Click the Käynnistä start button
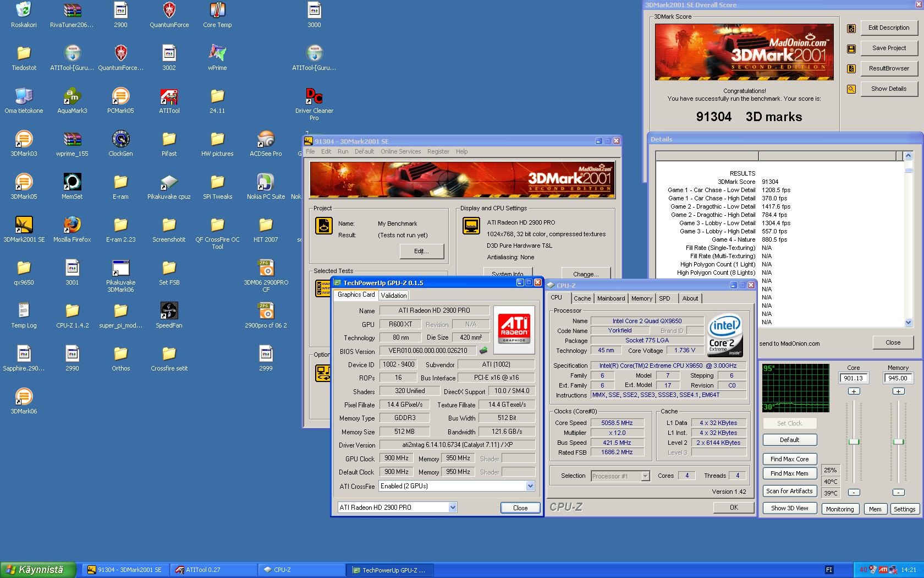Screen dimensions: 924x578 [x=37, y=570]
